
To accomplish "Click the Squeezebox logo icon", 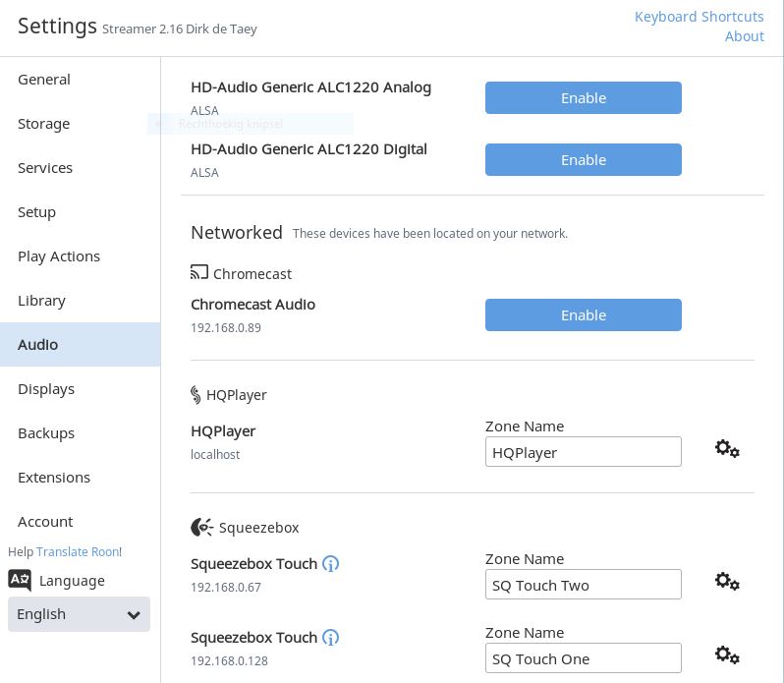I will click(202, 527).
